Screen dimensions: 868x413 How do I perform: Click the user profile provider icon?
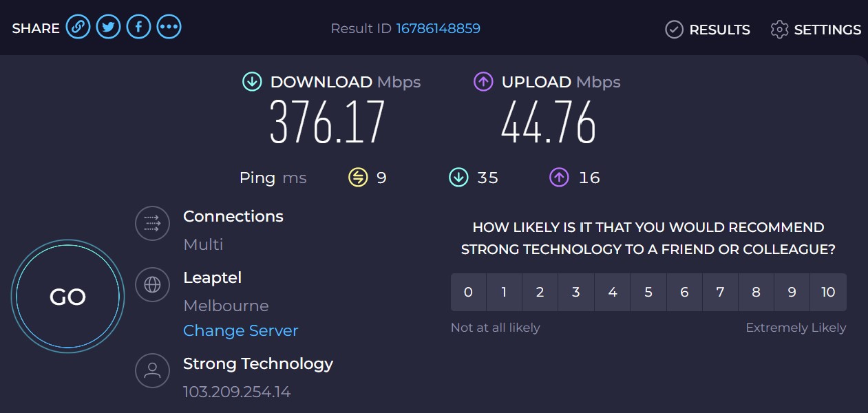152,370
